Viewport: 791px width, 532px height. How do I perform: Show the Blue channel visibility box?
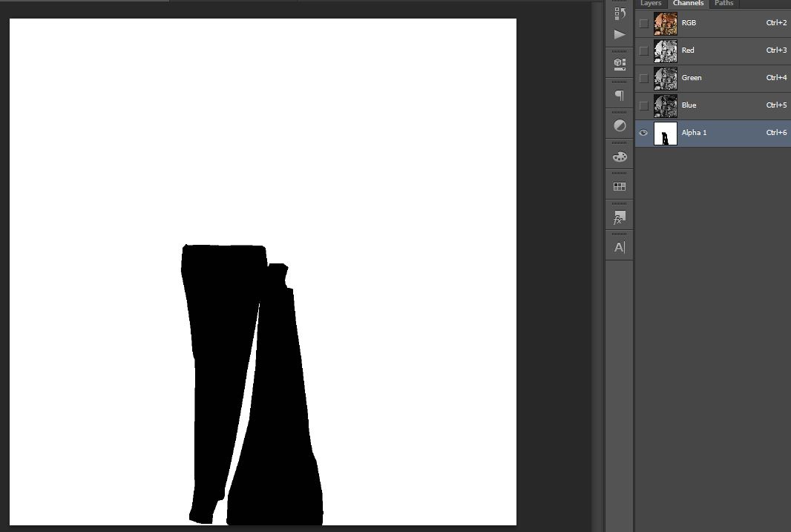(643, 106)
